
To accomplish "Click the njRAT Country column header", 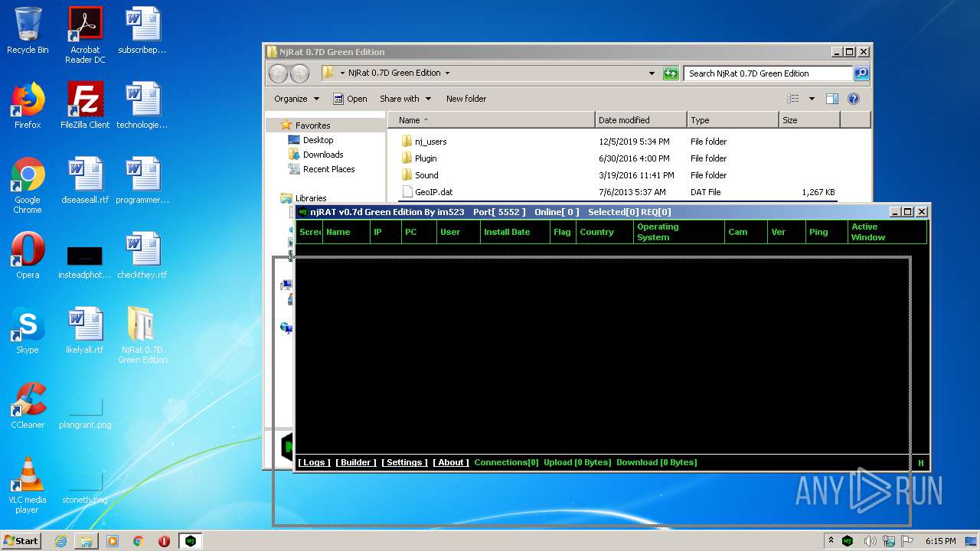I will [x=603, y=232].
